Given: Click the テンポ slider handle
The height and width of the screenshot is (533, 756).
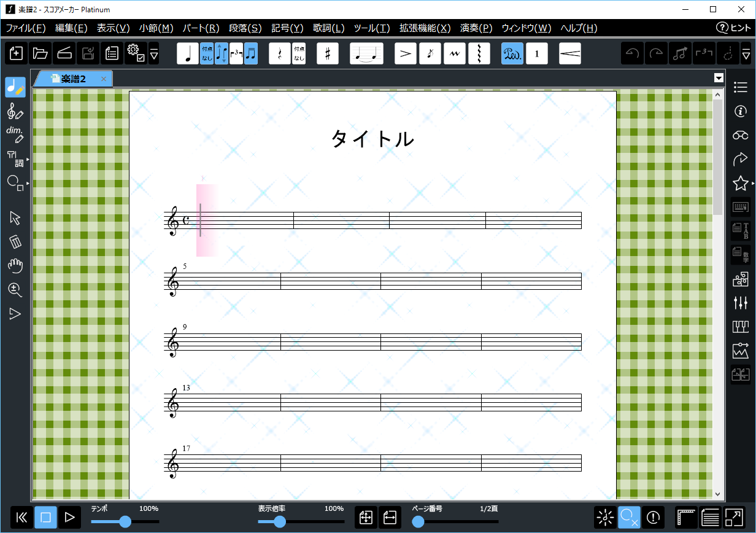Looking at the screenshot, I should [125, 522].
